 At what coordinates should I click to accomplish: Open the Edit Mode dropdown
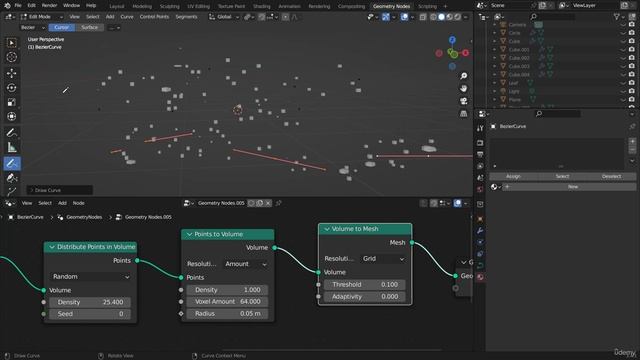(42, 17)
